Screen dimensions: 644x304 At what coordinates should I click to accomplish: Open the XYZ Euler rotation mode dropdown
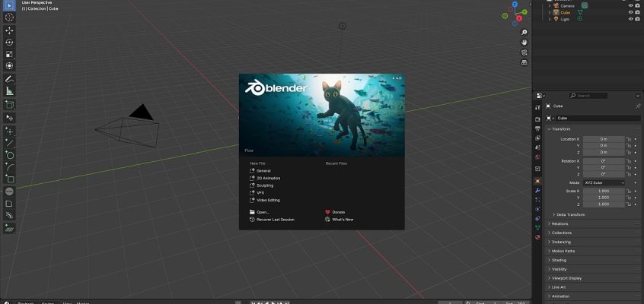604,182
